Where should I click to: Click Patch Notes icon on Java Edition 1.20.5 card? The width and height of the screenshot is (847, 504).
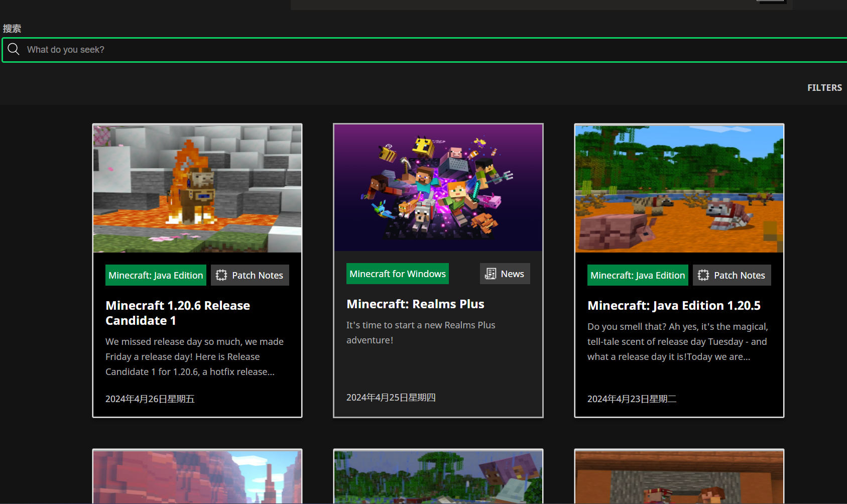click(703, 275)
